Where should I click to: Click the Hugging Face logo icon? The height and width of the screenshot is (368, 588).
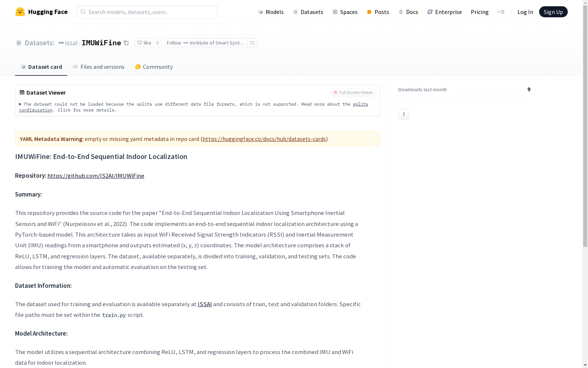point(20,12)
